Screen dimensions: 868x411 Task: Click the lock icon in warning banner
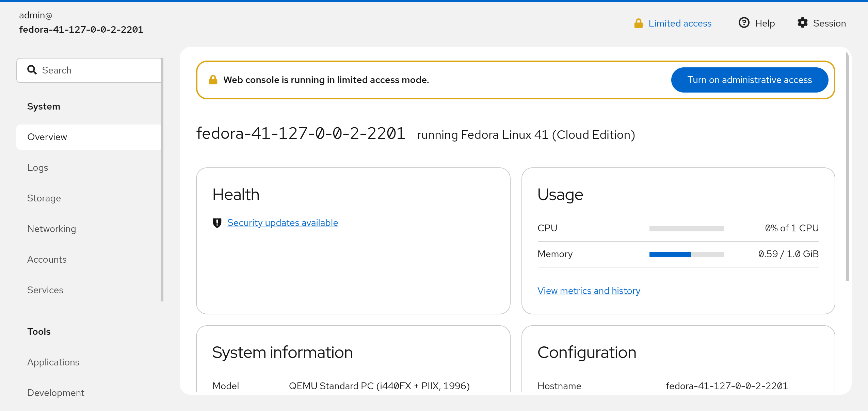pos(213,80)
